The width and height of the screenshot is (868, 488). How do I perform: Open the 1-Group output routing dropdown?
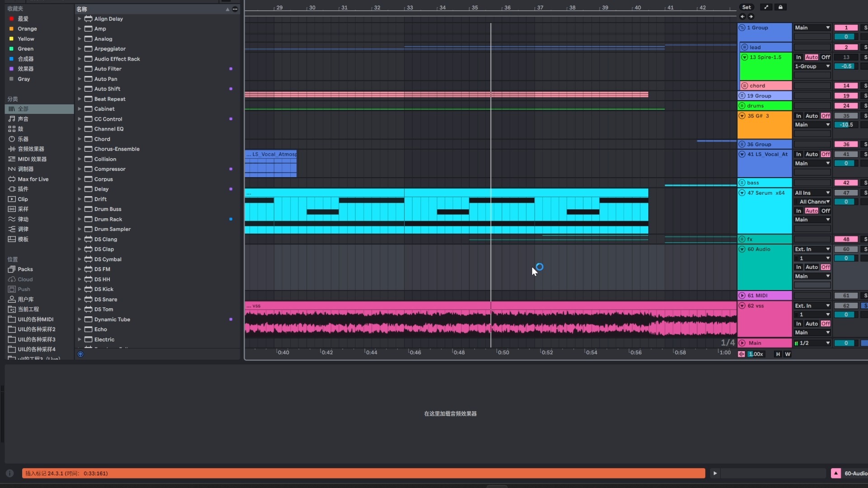(x=812, y=66)
